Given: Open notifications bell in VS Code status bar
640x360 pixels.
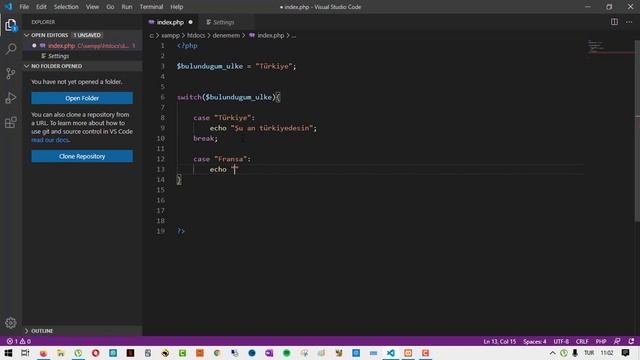Looking at the screenshot, I should click(631, 341).
